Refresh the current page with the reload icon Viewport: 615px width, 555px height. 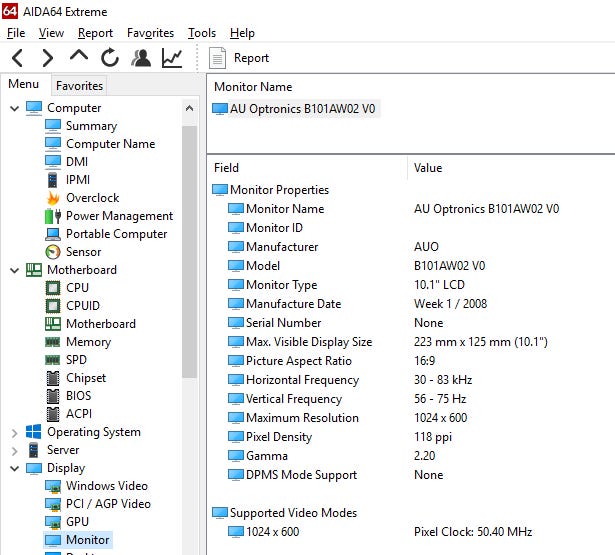110,58
